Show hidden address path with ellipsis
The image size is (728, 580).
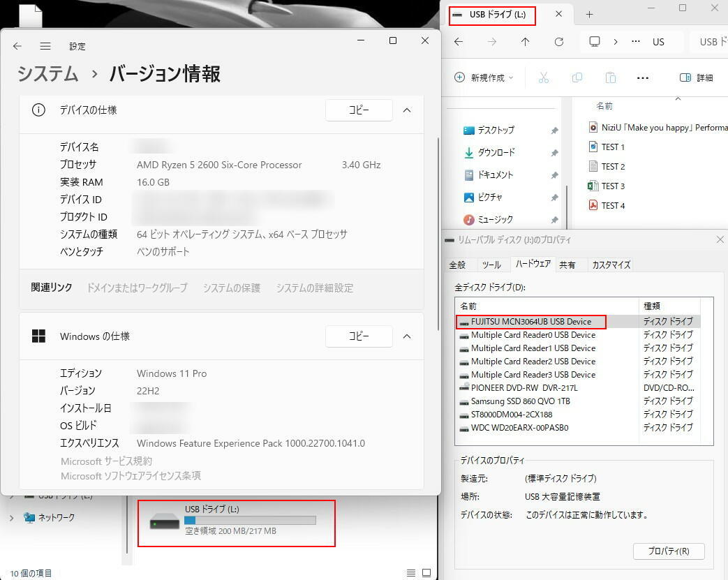636,41
